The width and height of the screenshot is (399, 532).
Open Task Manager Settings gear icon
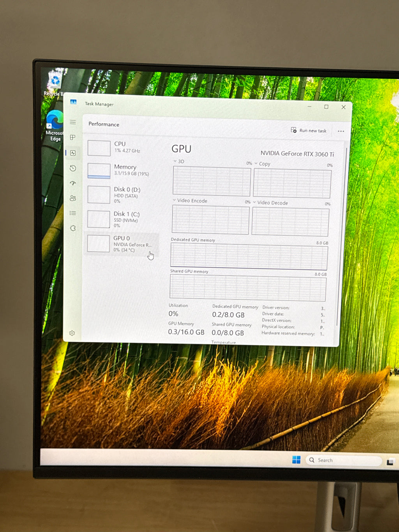click(x=72, y=333)
